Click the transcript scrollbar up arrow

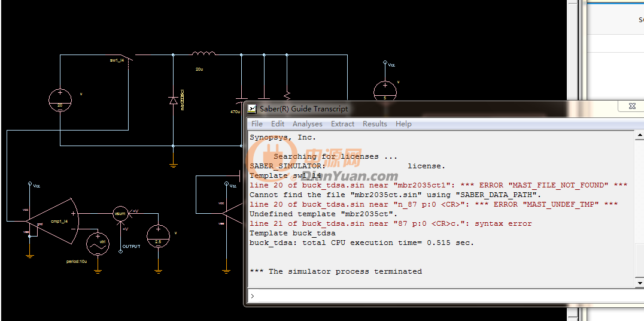(x=639, y=134)
